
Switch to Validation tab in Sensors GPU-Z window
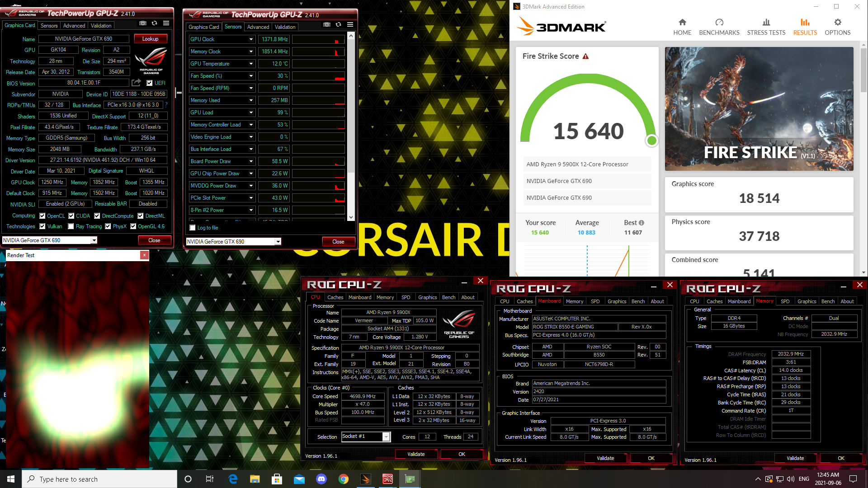point(285,27)
